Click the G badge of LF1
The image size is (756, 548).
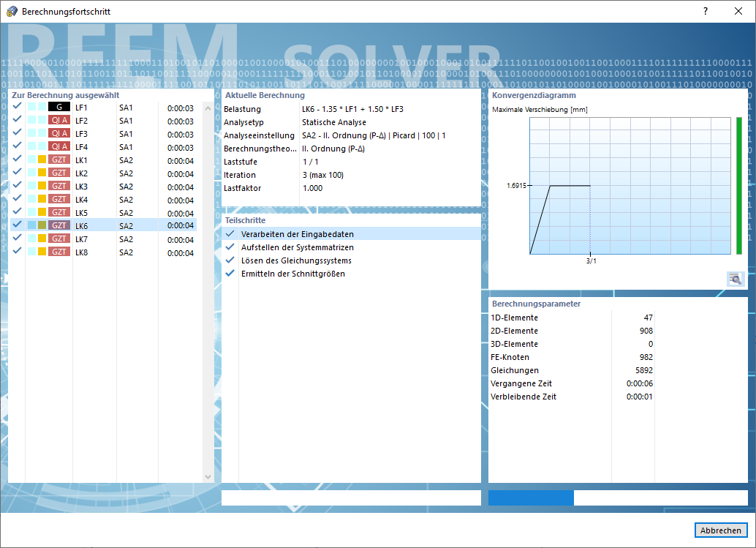[x=58, y=107]
